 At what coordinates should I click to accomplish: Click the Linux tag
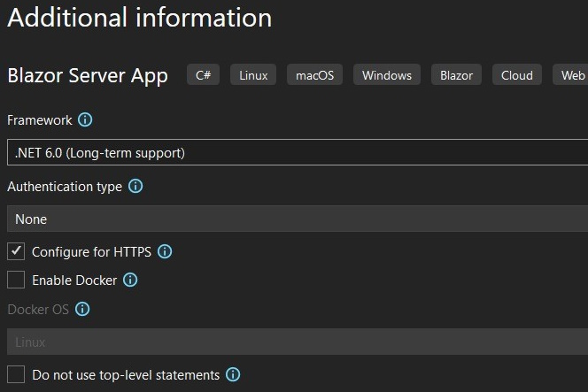click(x=253, y=75)
